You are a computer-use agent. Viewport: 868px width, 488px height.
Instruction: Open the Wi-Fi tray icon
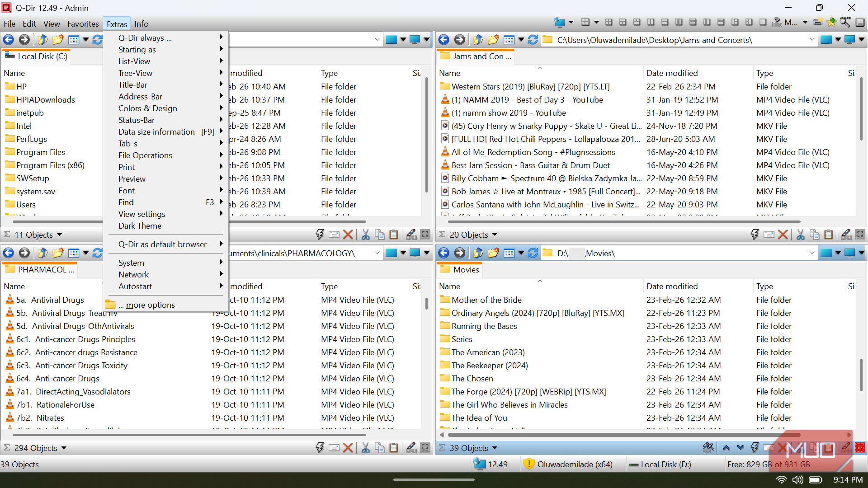coord(781,479)
